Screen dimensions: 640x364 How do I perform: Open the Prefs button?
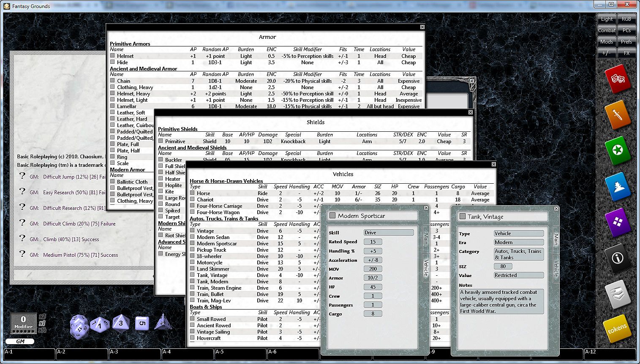[626, 42]
